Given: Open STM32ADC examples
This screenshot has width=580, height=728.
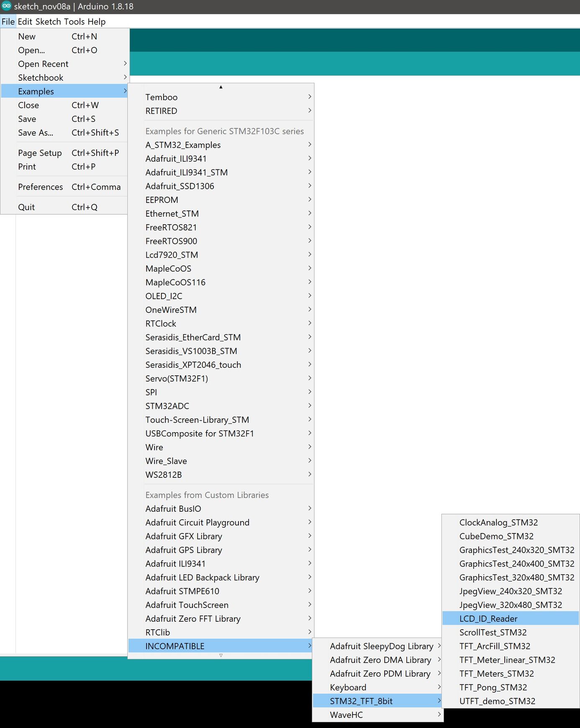Looking at the screenshot, I should [x=221, y=406].
